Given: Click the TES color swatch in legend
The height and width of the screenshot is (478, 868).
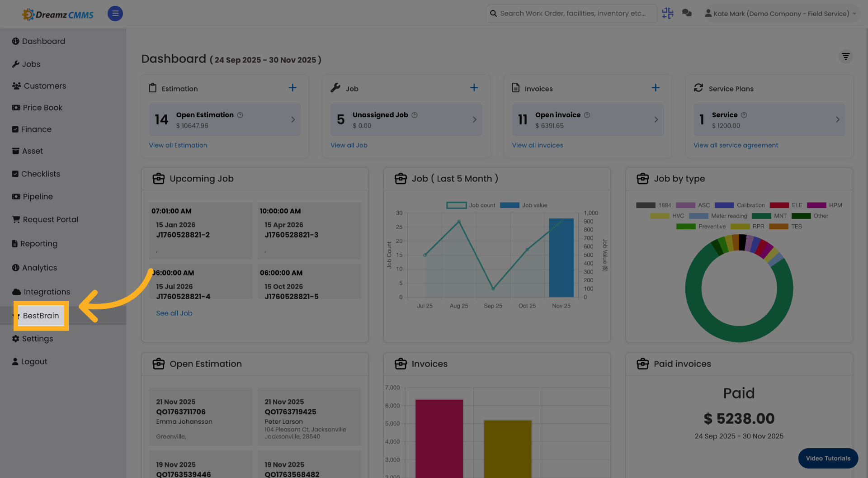Looking at the screenshot, I should click(778, 227).
